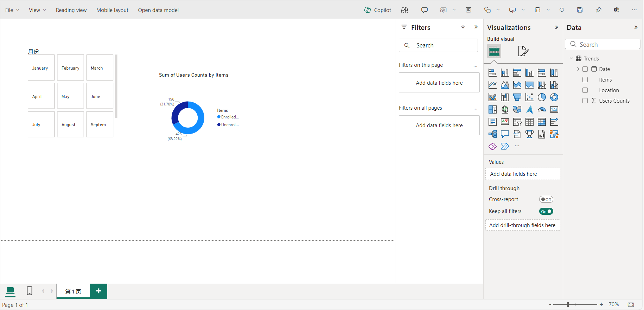The height and width of the screenshot is (310, 644).
Task: Open Copilot from the top toolbar
Action: coord(377,10)
